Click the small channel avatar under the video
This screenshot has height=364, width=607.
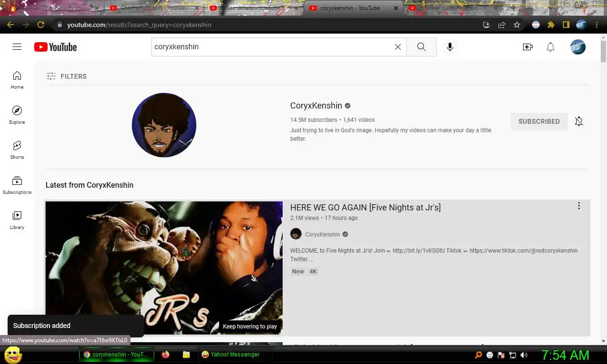tap(296, 234)
